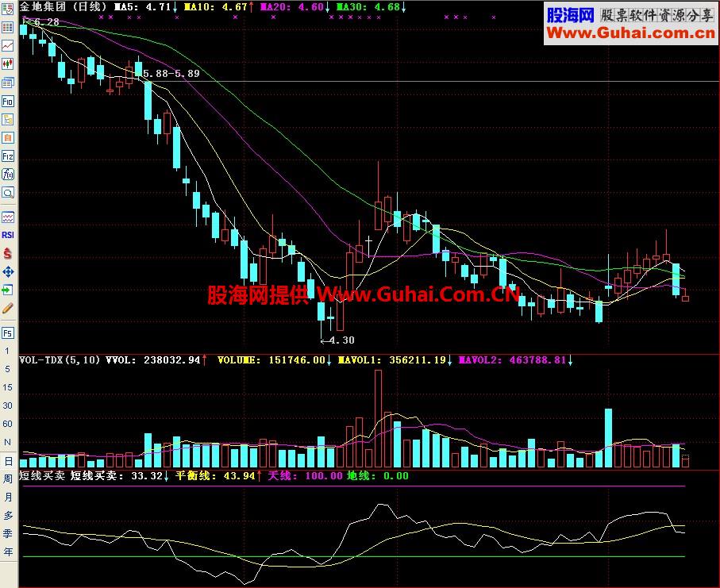The width and height of the screenshot is (720, 588).
Task: Open the quote table grid icon
Action: [x=8, y=27]
